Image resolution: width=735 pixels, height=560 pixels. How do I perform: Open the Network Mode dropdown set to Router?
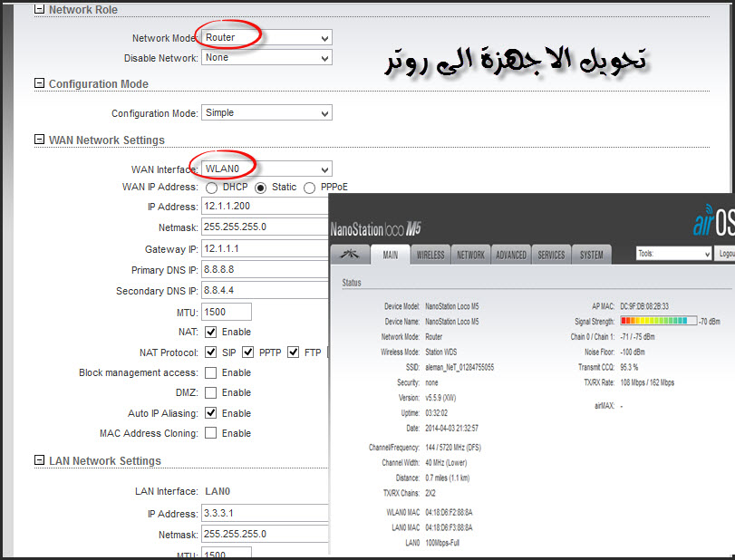(x=266, y=37)
